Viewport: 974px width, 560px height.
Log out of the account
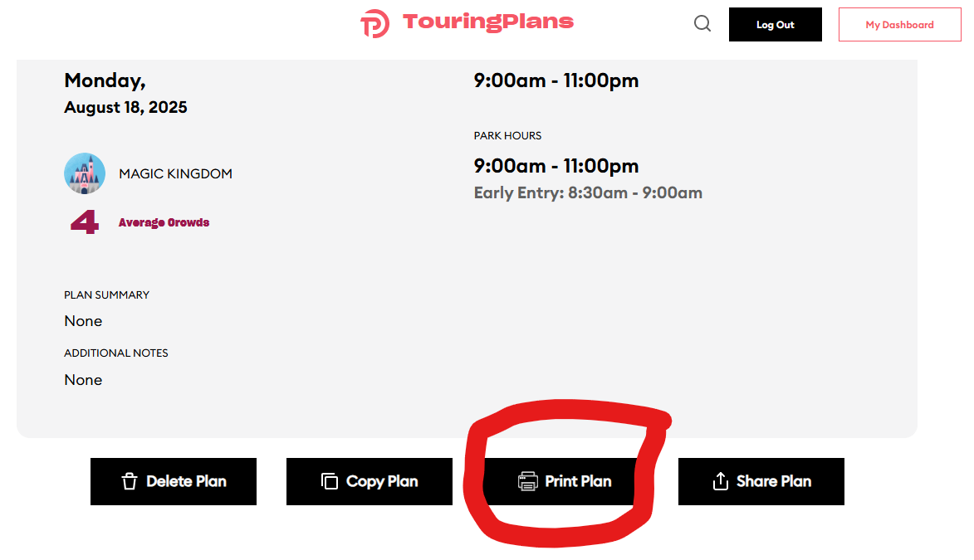(775, 25)
